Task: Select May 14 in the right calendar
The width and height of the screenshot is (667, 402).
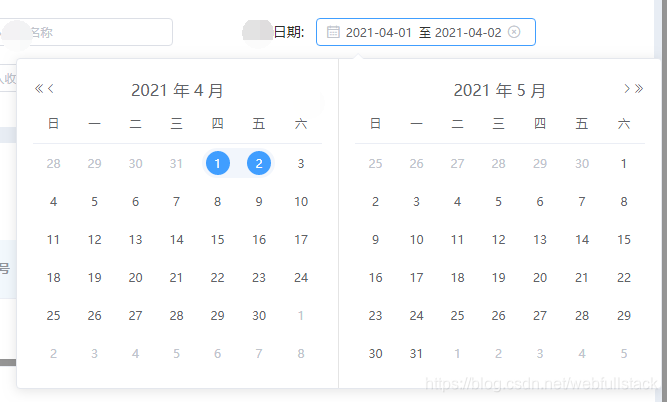Action: (x=582, y=239)
